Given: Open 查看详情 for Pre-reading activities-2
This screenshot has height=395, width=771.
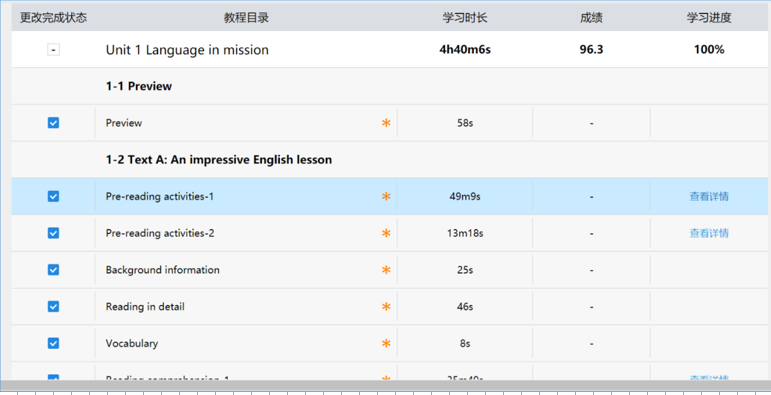Looking at the screenshot, I should tap(709, 233).
